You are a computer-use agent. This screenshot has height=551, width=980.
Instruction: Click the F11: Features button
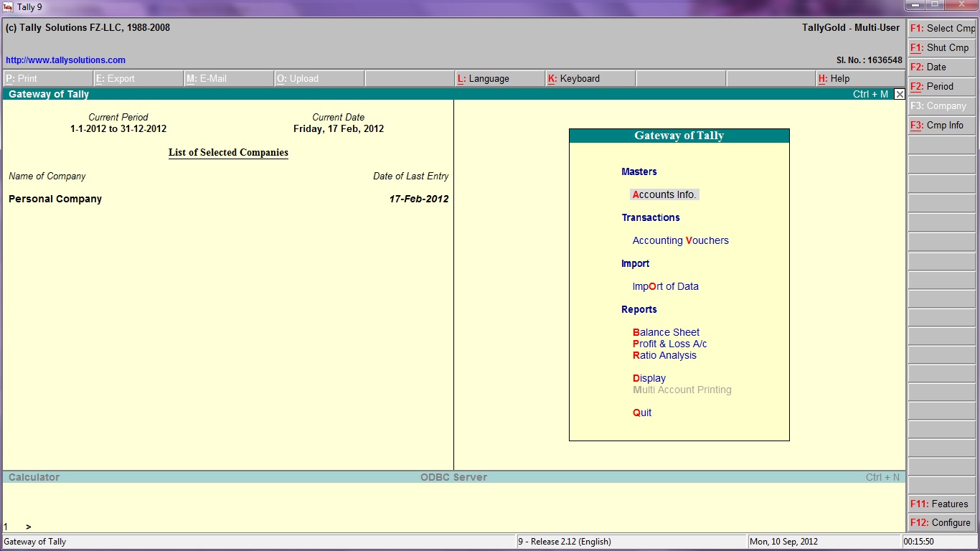click(942, 504)
